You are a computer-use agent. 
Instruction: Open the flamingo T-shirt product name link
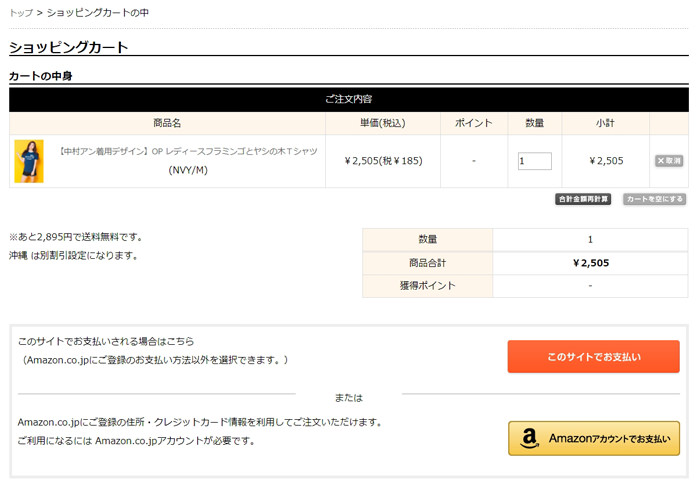click(187, 151)
